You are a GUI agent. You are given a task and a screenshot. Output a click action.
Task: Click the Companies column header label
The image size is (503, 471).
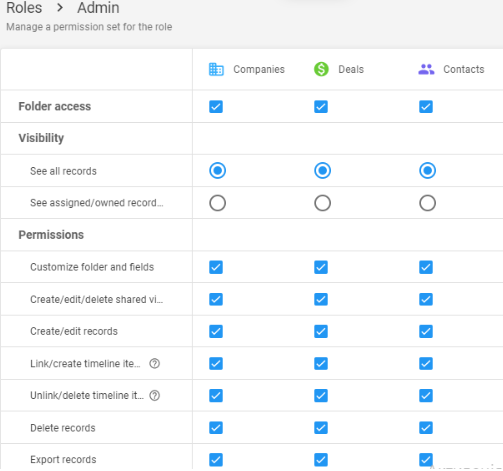(259, 69)
